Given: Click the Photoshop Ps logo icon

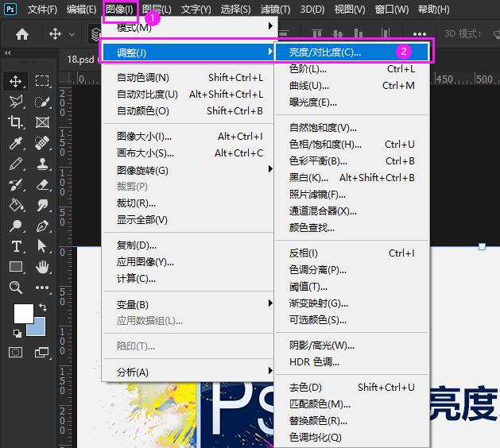Looking at the screenshot, I should tap(10, 10).
